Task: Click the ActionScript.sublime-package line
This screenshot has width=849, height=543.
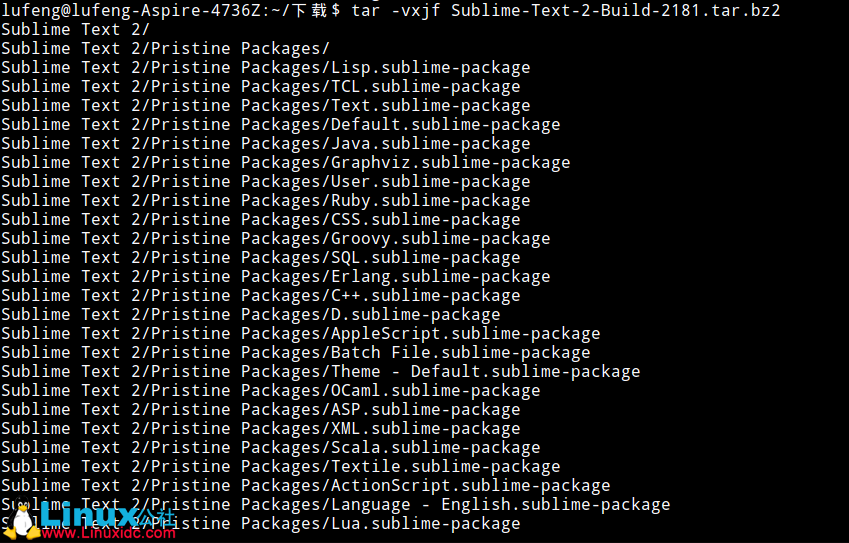Action: (470, 485)
